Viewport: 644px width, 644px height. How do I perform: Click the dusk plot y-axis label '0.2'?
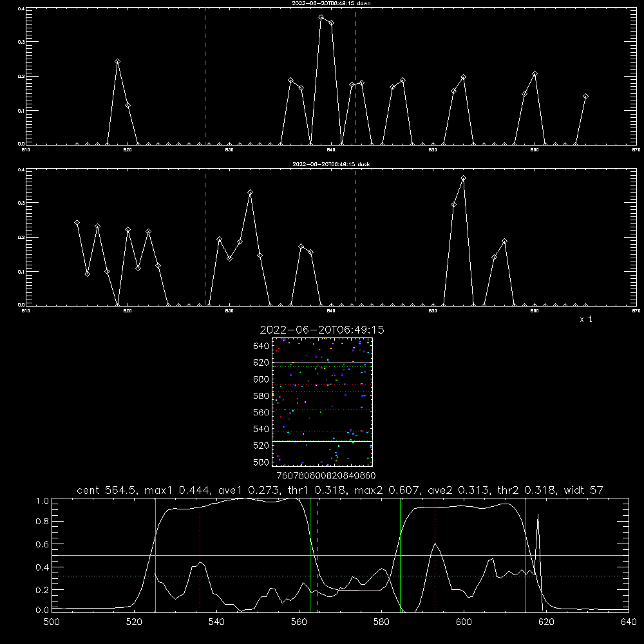pyautogui.click(x=21, y=238)
